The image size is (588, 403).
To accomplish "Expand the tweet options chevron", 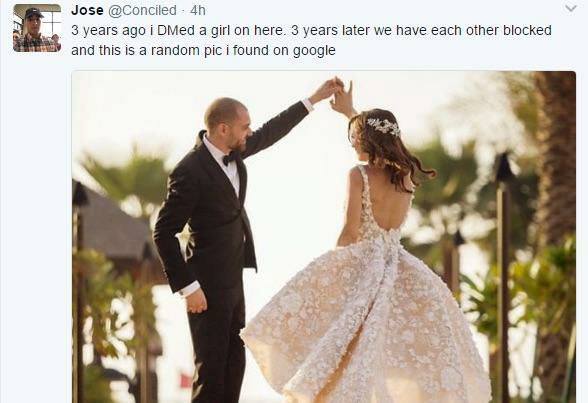I will click(571, 8).
